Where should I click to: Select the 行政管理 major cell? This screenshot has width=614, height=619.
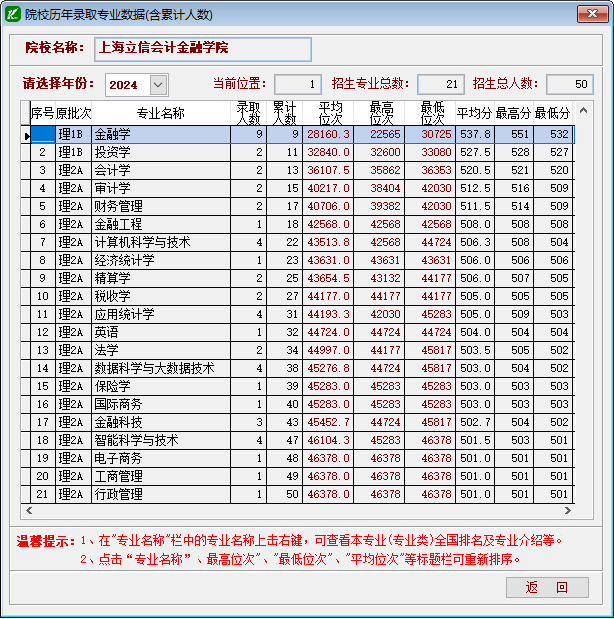point(161,495)
